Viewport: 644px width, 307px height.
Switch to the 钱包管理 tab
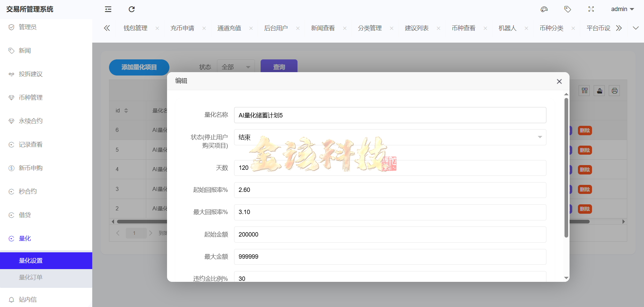(x=135, y=28)
